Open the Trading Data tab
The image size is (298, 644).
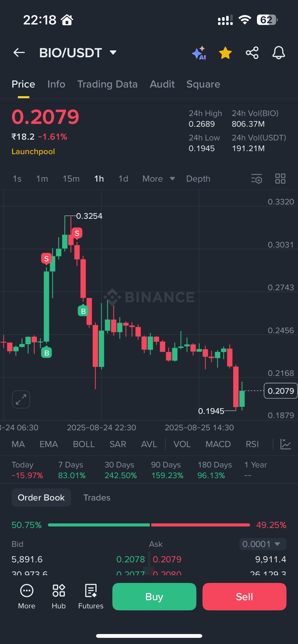coord(107,84)
